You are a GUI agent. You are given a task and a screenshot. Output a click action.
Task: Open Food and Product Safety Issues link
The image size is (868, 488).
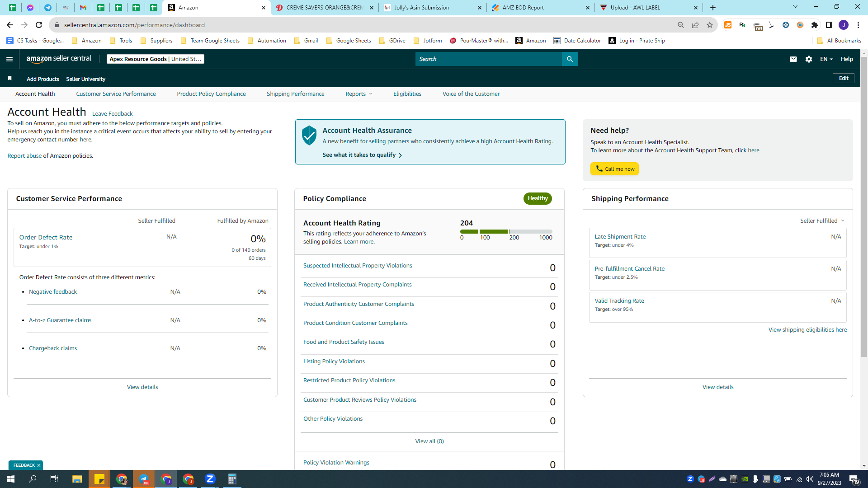(344, 342)
